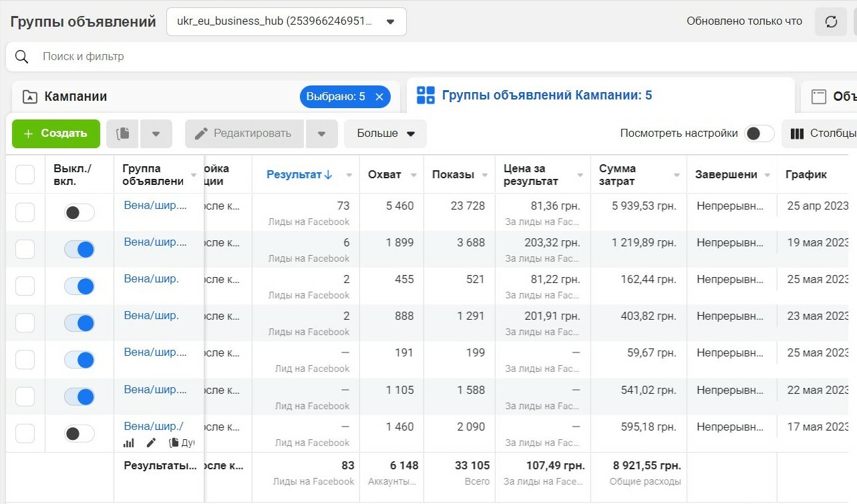
Task: Click pencil edit icon under Вена/шир./
Action: [x=151, y=443]
